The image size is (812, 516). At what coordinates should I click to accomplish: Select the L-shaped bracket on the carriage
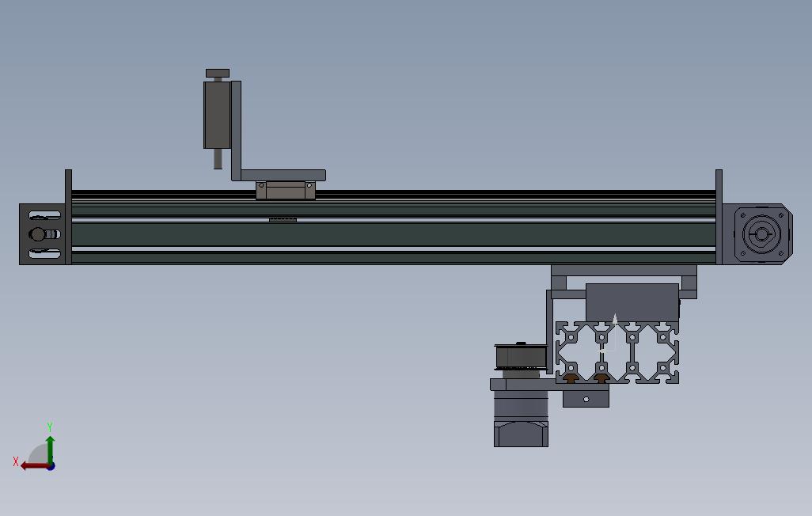(x=236, y=131)
